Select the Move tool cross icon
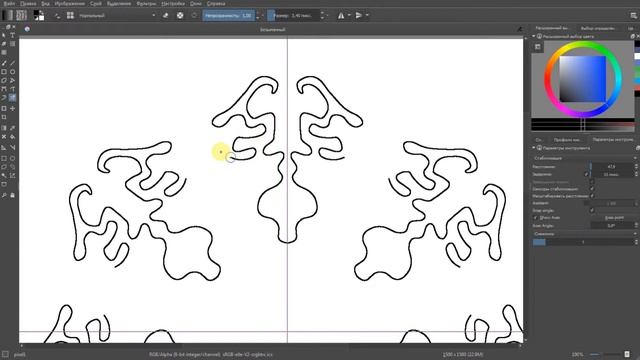The image size is (640, 360). point(13,109)
